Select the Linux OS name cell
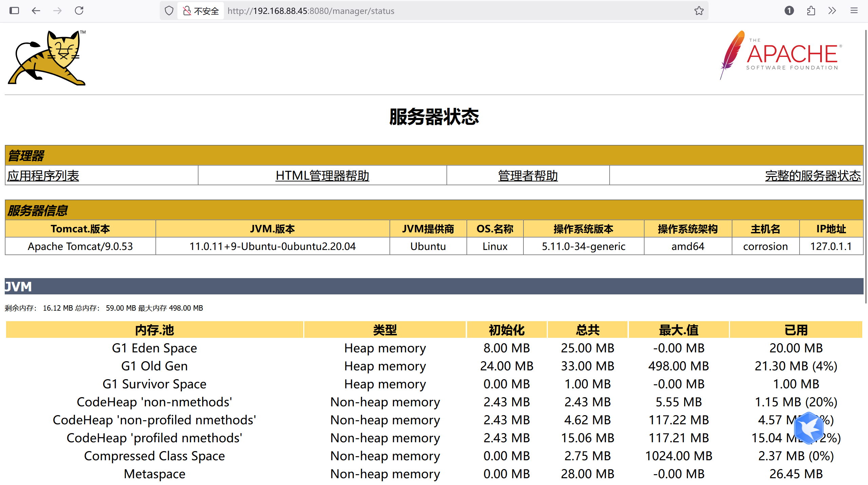Image resolution: width=868 pixels, height=485 pixels. [x=495, y=246]
